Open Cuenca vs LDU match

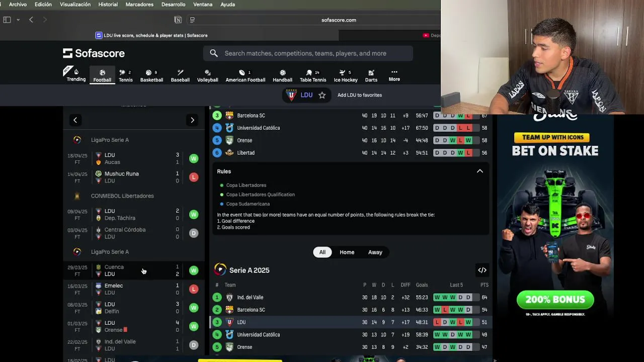point(134,270)
